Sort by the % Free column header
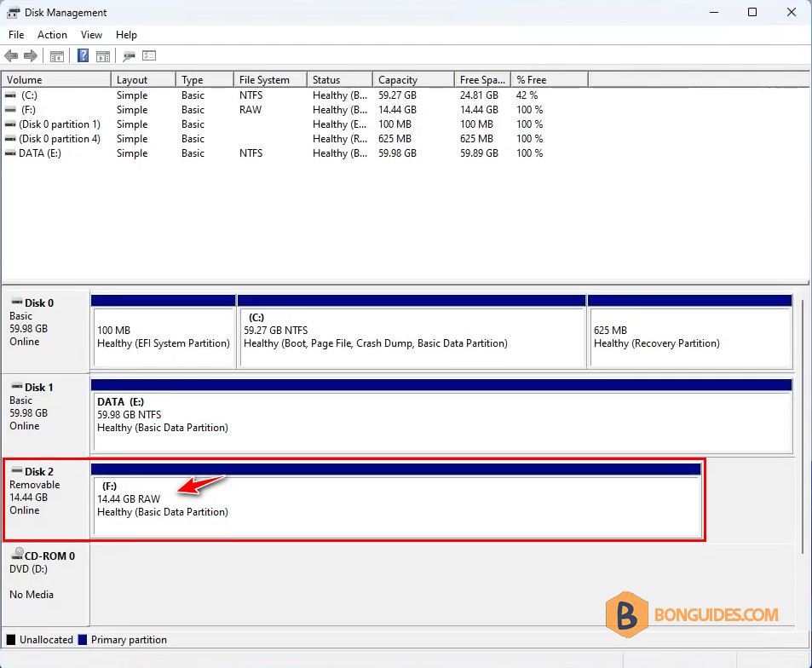The width and height of the screenshot is (812, 668). [x=550, y=80]
